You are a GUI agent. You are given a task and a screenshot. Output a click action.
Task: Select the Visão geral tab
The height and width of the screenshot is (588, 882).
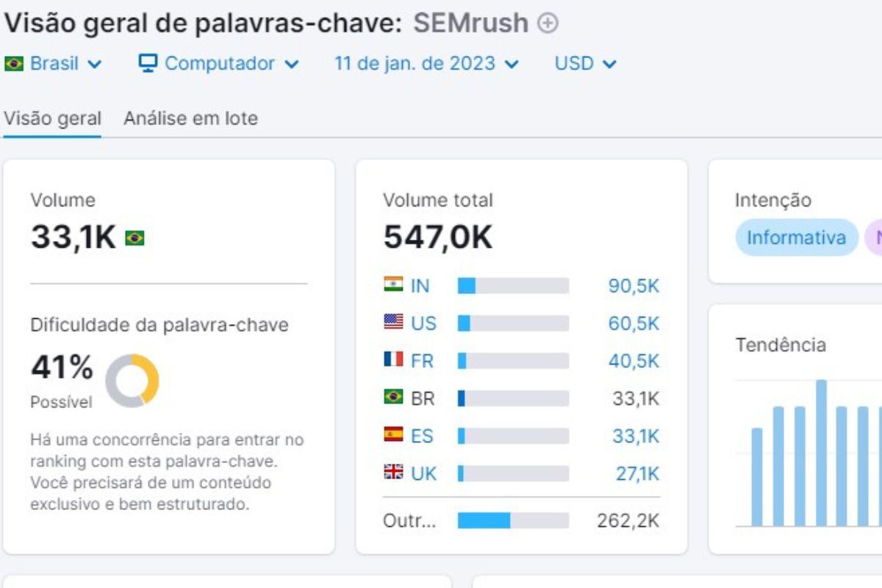point(54,118)
